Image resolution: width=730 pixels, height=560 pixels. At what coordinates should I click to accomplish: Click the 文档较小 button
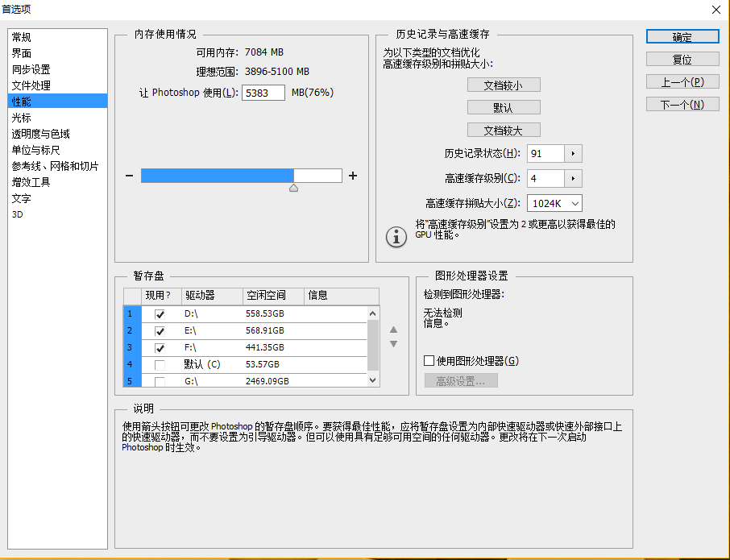[504, 85]
